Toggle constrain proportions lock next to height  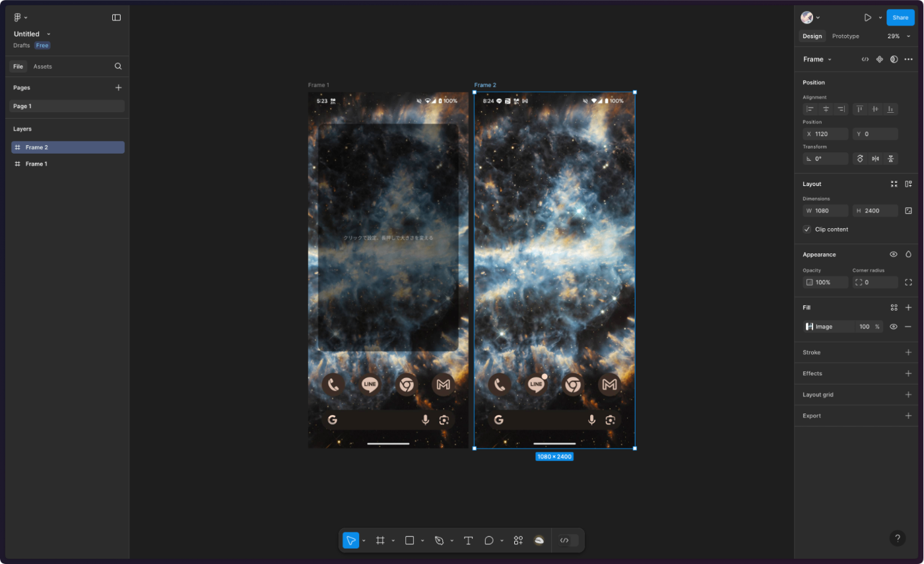click(x=908, y=210)
